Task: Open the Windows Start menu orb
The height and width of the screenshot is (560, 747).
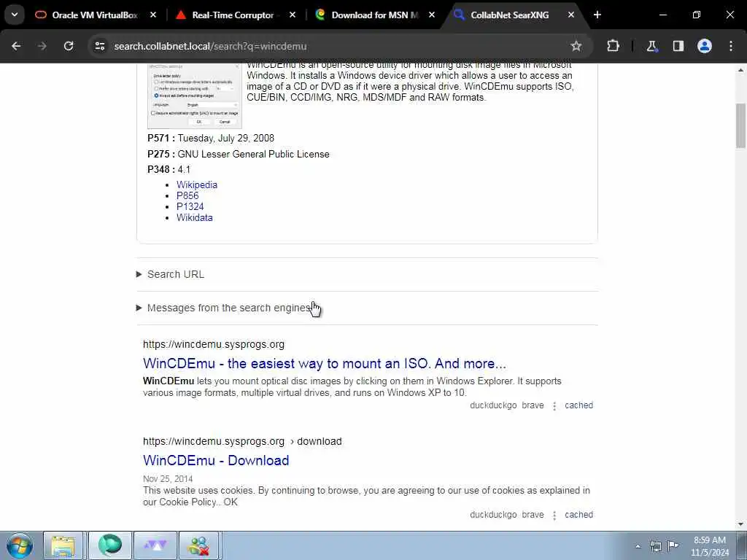Action: [20, 545]
